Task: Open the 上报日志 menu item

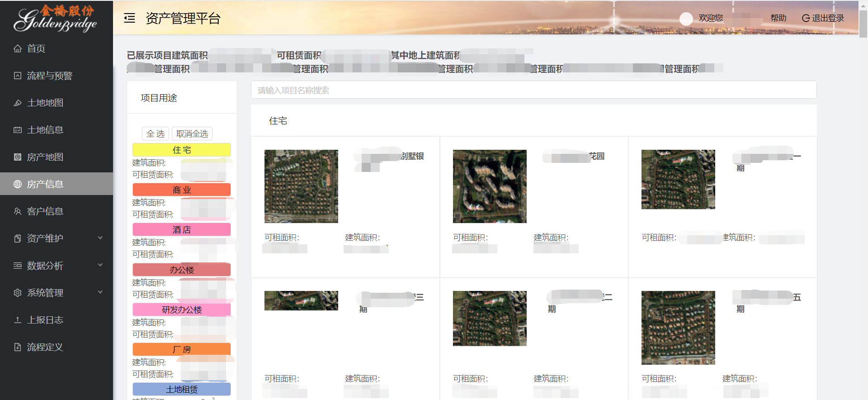Action: tap(57, 320)
